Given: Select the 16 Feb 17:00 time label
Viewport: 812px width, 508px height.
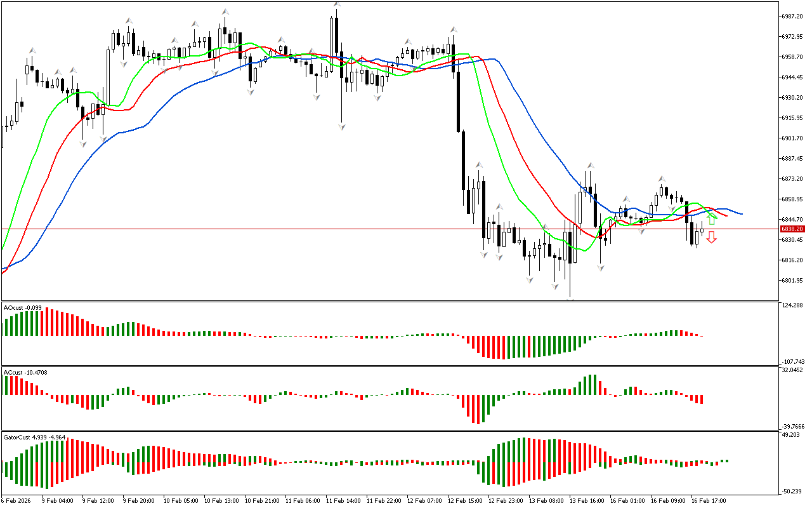Looking at the screenshot, I should click(709, 500).
